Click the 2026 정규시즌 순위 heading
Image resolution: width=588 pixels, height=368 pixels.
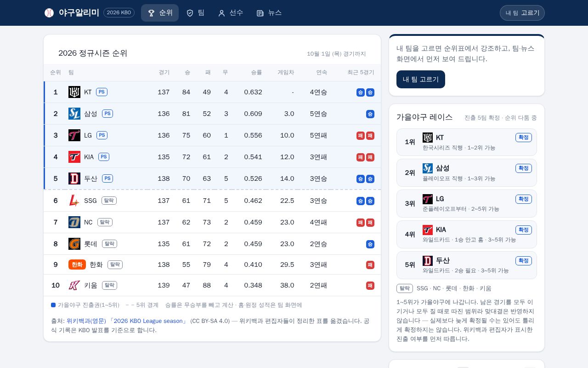[x=93, y=53]
